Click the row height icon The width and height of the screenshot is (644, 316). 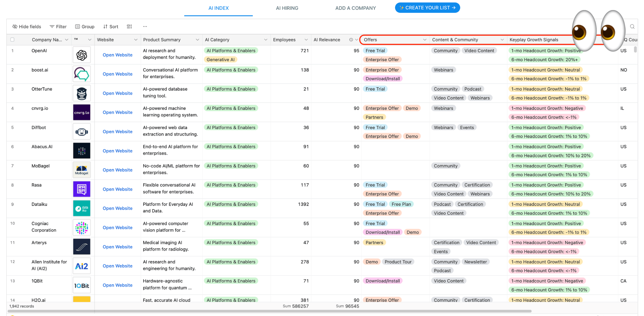(x=129, y=26)
